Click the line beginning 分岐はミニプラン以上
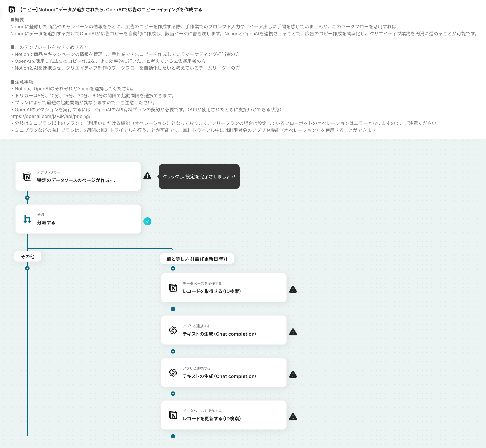 (x=225, y=123)
